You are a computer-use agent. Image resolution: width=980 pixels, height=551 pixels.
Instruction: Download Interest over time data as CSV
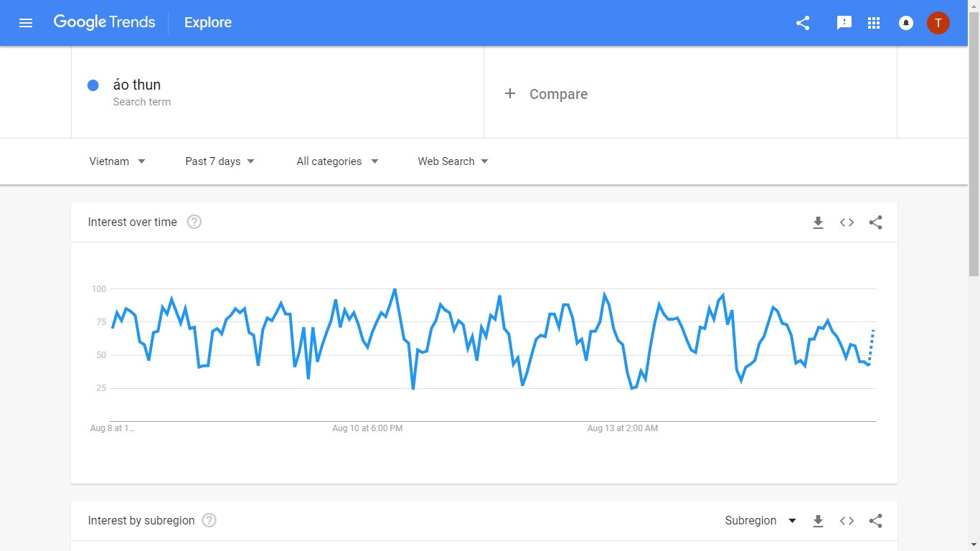tap(818, 222)
